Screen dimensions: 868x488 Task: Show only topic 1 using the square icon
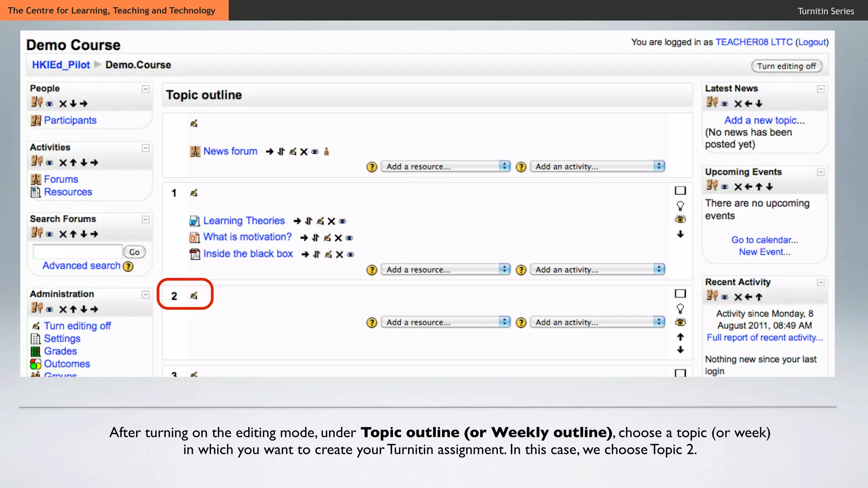click(x=680, y=191)
